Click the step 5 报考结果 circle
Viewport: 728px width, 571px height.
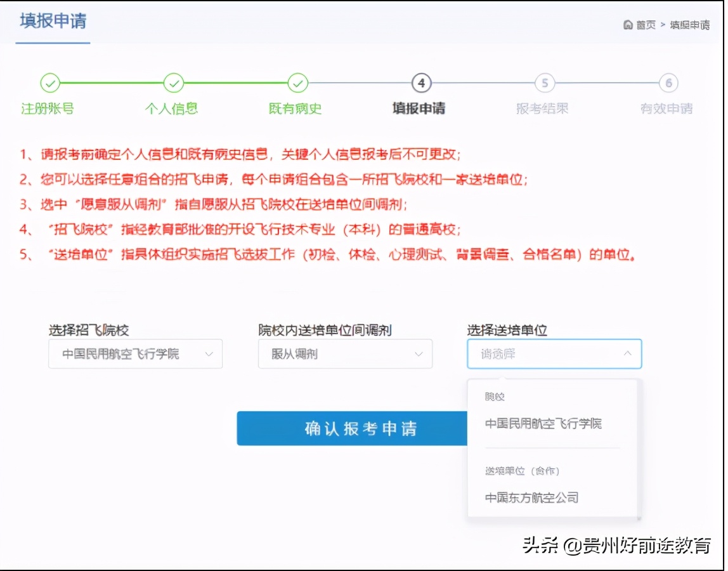tap(544, 82)
